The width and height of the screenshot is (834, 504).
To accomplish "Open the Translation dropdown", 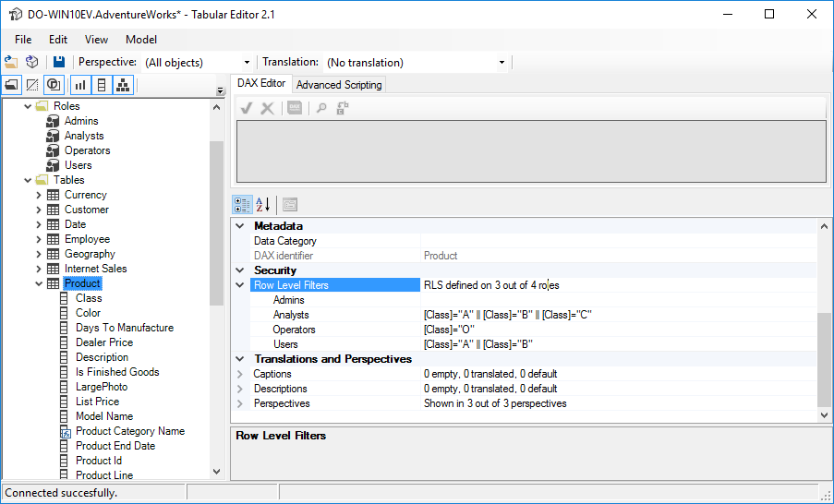I will tap(502, 63).
